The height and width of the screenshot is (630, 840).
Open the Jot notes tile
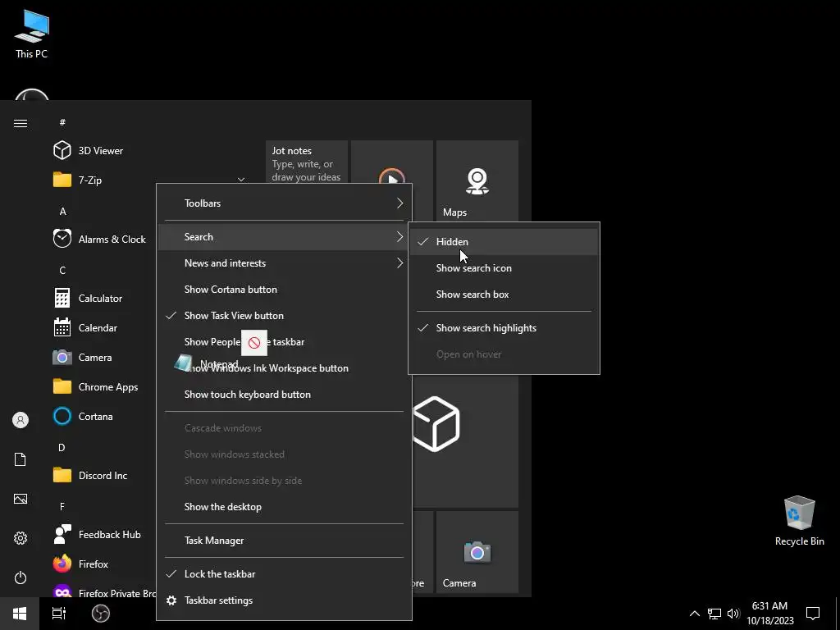[x=307, y=162]
